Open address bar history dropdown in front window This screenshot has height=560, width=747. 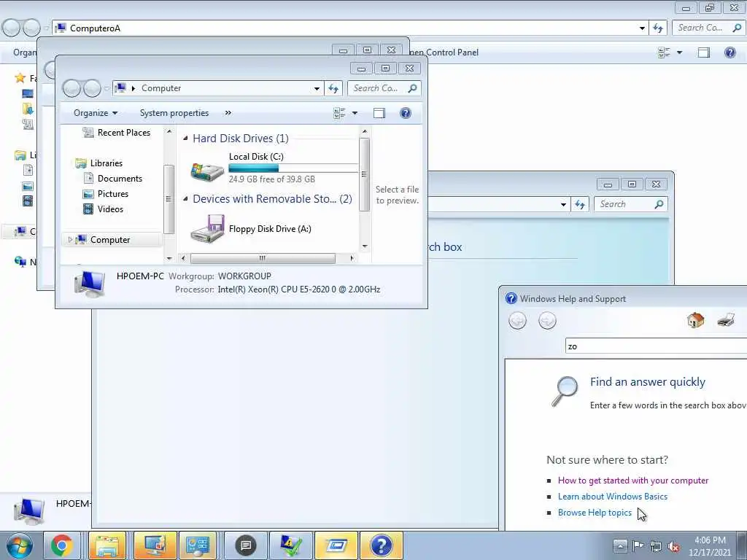tap(317, 88)
